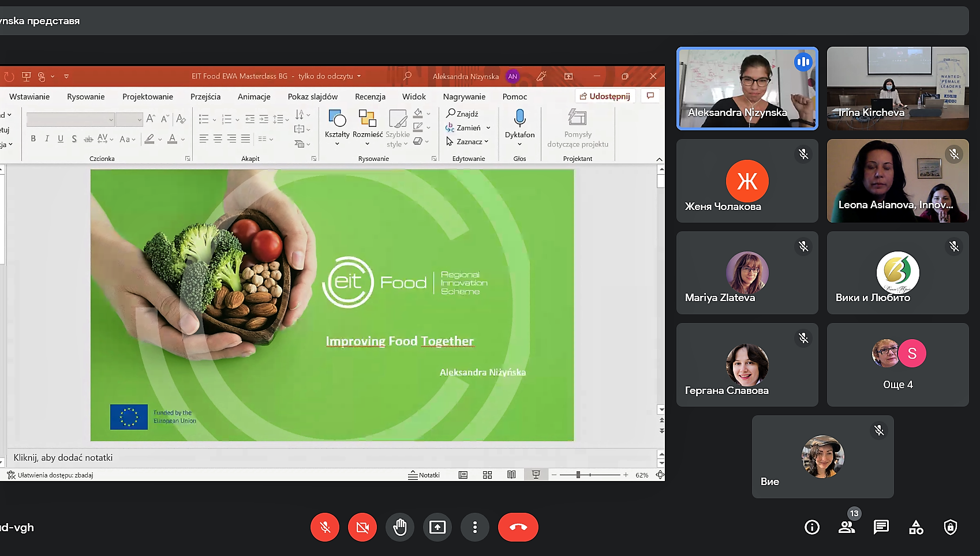Screen dimensions: 980x556
Task: Toggle Bold formatting
Action: [33, 138]
